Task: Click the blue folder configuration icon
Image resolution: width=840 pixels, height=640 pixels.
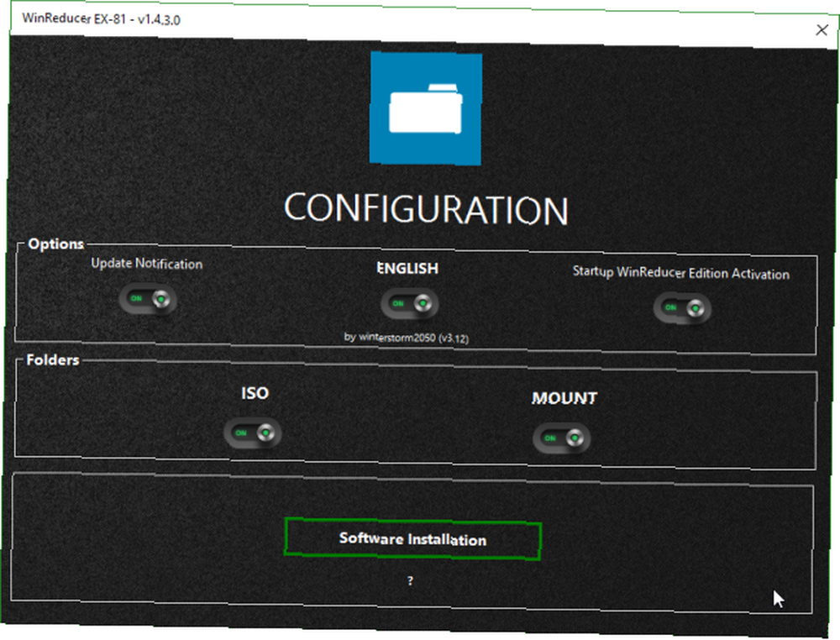Action: click(426, 108)
